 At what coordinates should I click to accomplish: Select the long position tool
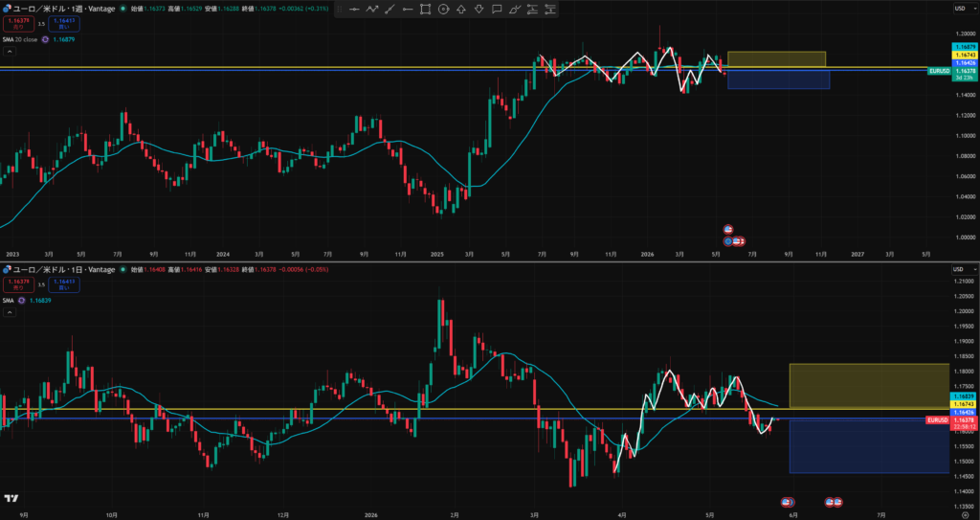[x=532, y=10]
